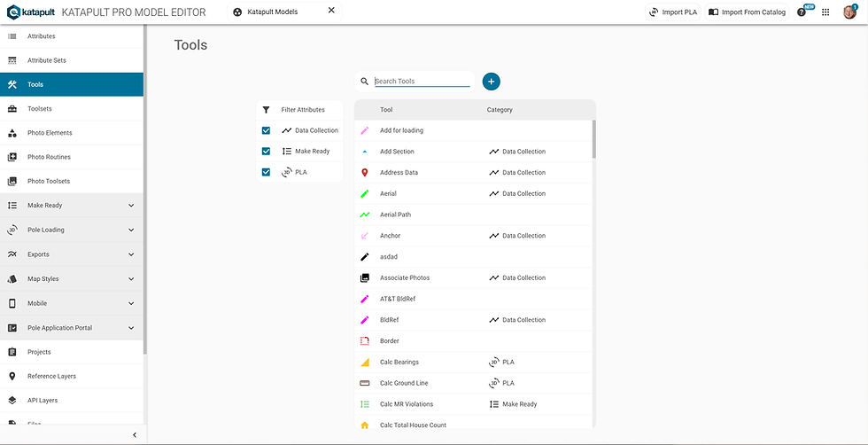Click the orange house Calc Total House Count icon

coord(364,425)
